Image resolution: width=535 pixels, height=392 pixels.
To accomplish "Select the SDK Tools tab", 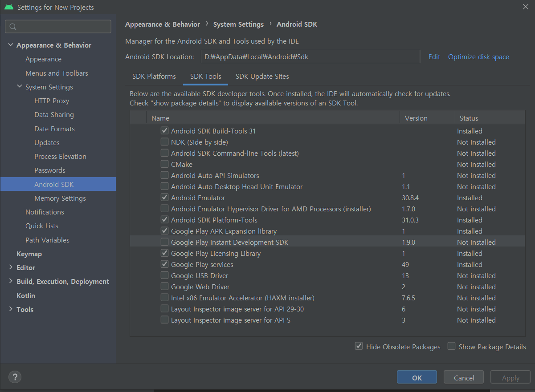I will (x=206, y=77).
